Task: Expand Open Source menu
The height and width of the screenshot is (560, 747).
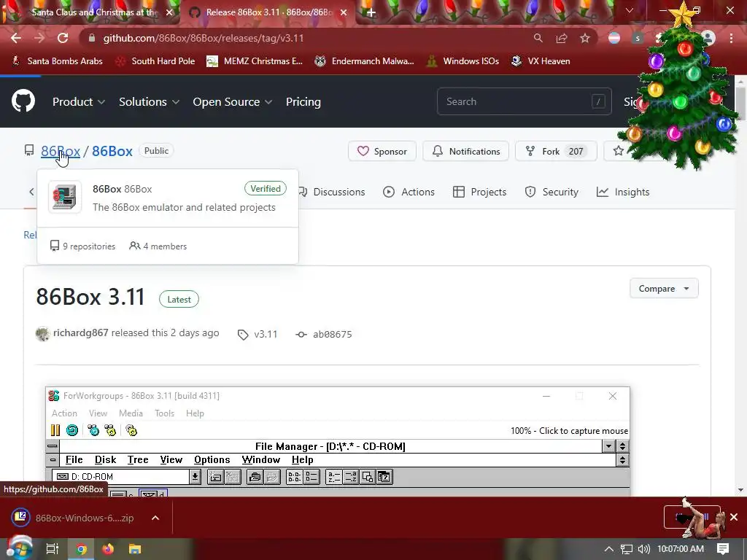Action: 233,102
